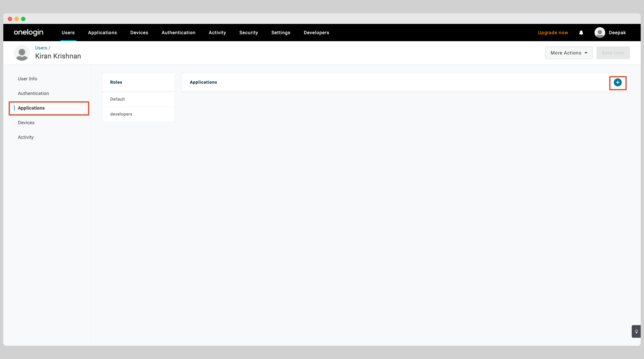The width and height of the screenshot is (644, 359).
Task: Open the notification bell
Action: click(x=581, y=33)
